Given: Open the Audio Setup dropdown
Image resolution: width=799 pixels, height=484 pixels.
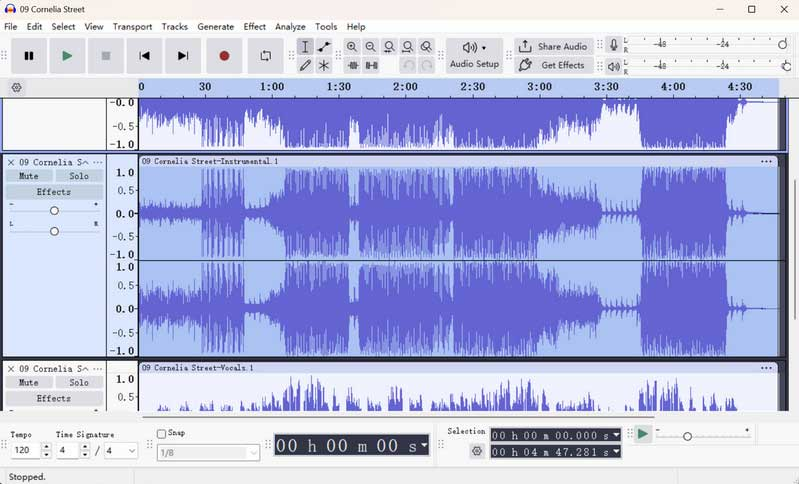Looking at the screenshot, I should coord(474,56).
